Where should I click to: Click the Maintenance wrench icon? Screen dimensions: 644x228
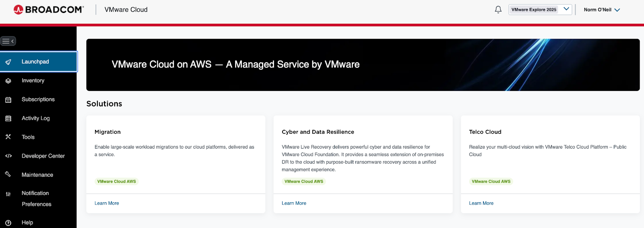8,174
